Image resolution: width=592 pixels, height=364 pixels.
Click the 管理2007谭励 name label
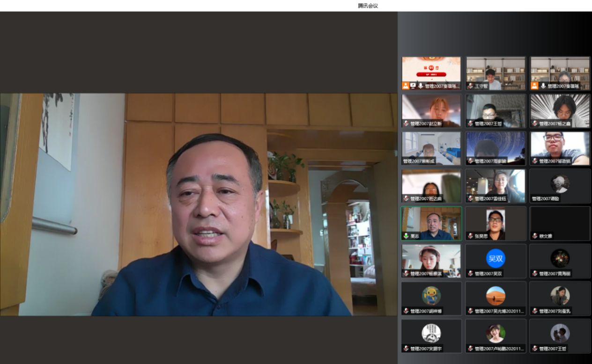pos(545,199)
